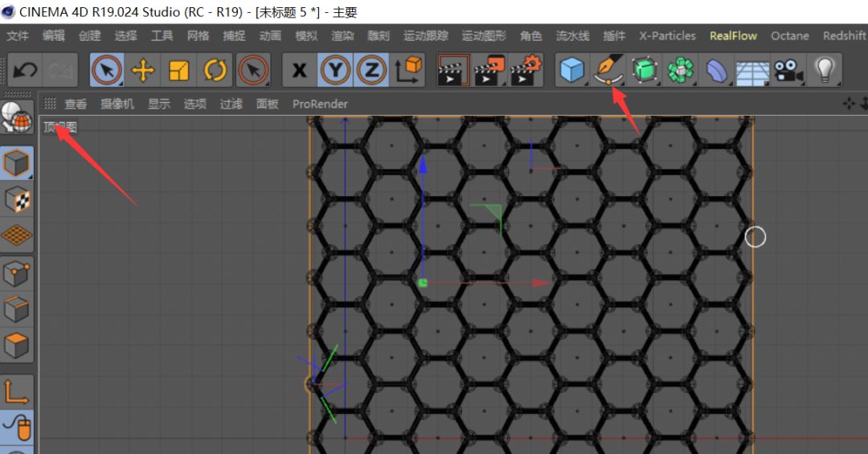Open the 捕捉 menu
The width and height of the screenshot is (868, 454).
coord(234,36)
